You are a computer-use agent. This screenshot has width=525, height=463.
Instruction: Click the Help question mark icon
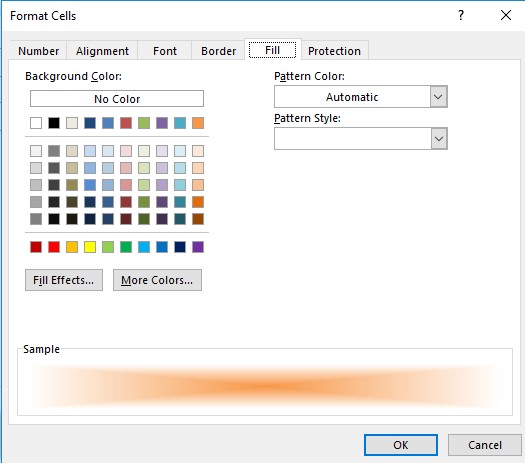coord(461,15)
